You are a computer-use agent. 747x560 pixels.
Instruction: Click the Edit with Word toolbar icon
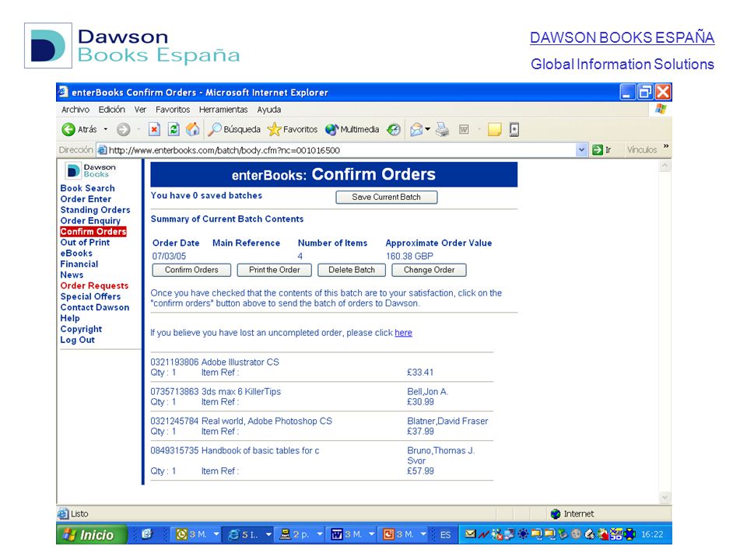(x=464, y=129)
